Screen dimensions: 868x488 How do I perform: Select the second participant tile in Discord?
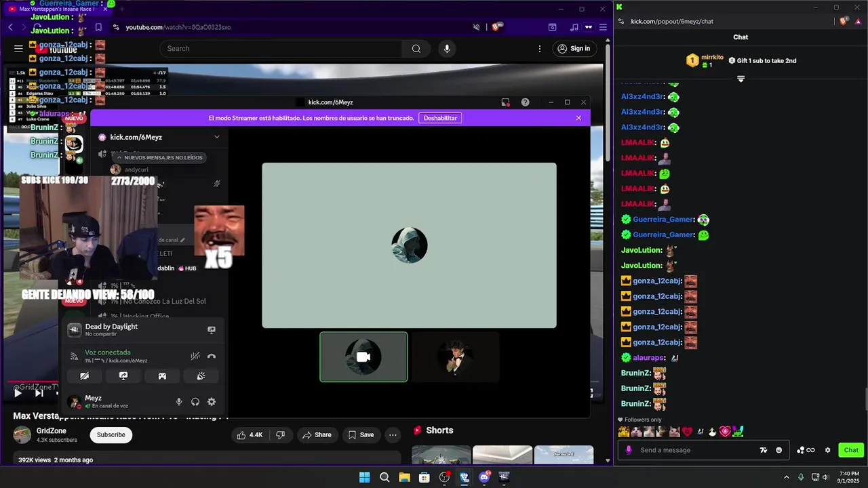tap(455, 357)
